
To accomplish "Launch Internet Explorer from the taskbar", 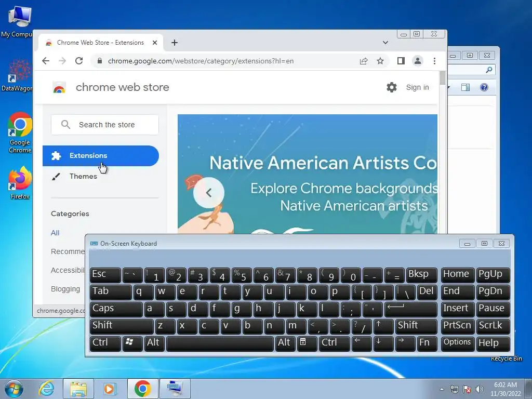I will click(x=46, y=389).
